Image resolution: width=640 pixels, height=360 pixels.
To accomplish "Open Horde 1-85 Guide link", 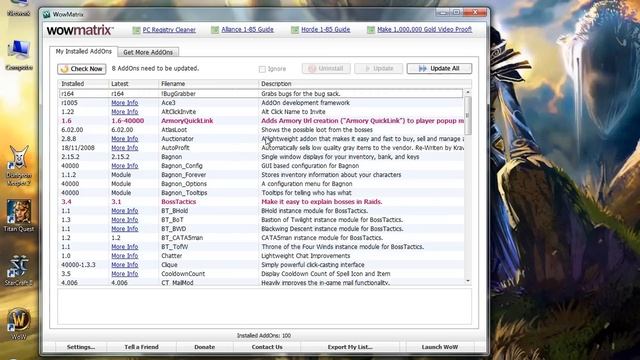I will tap(325, 30).
